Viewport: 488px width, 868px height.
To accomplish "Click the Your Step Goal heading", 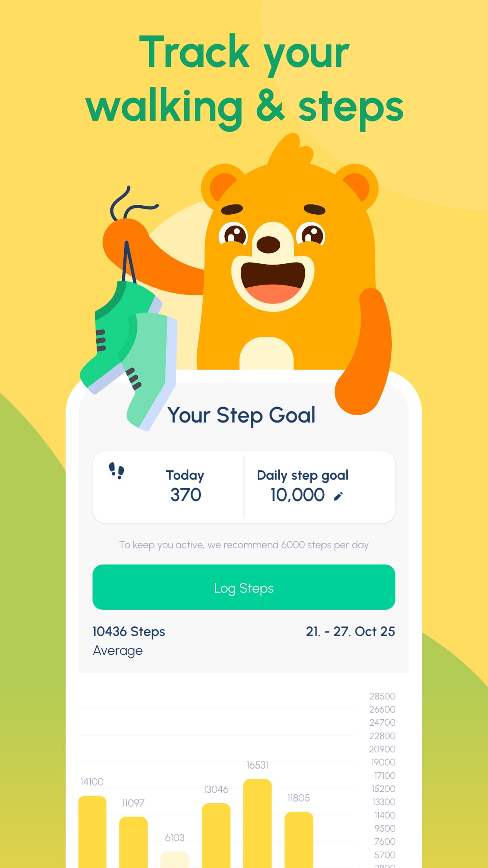I will tap(243, 415).
